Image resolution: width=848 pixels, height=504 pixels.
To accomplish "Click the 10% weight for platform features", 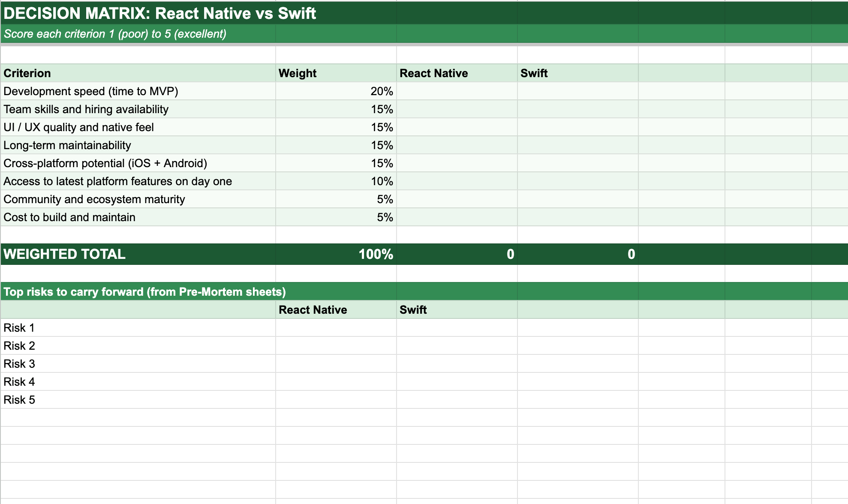I will (336, 181).
